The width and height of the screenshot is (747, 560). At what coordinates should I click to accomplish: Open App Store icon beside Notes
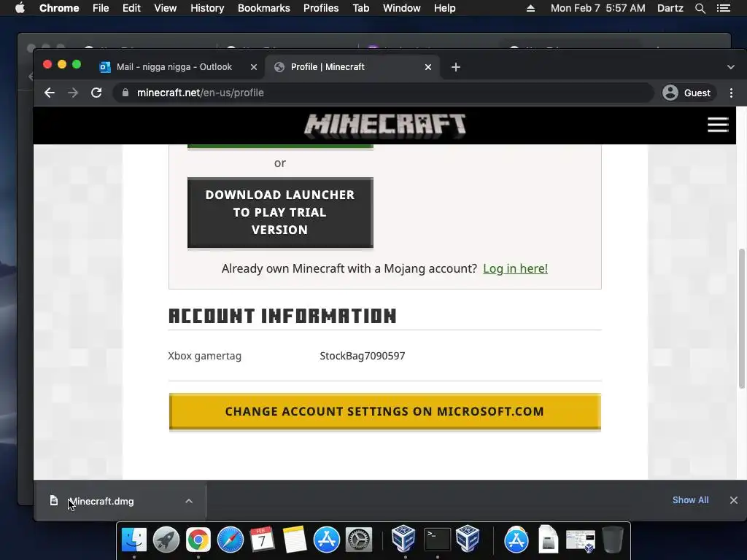pyautogui.click(x=326, y=540)
